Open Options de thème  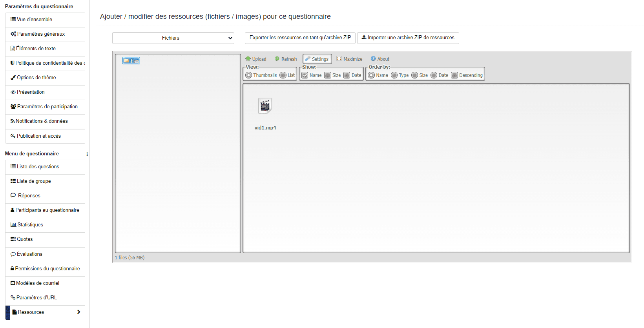click(x=45, y=78)
